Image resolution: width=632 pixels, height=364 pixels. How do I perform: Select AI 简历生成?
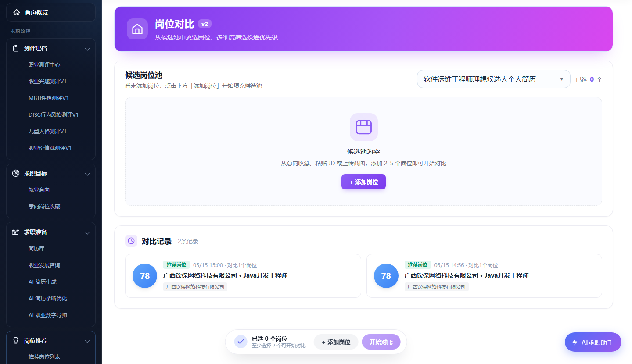[43, 282]
